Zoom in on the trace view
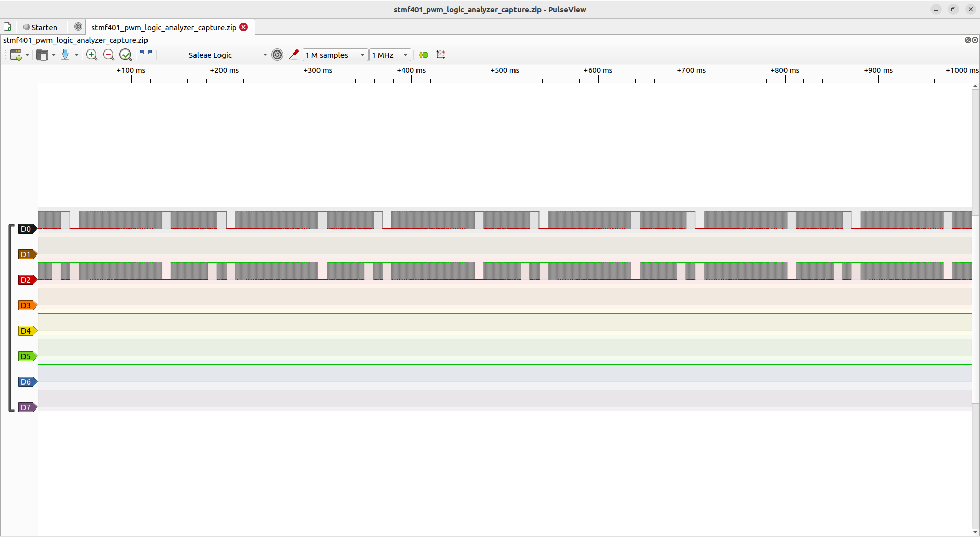Screen dimensions: 980x537 (92, 55)
